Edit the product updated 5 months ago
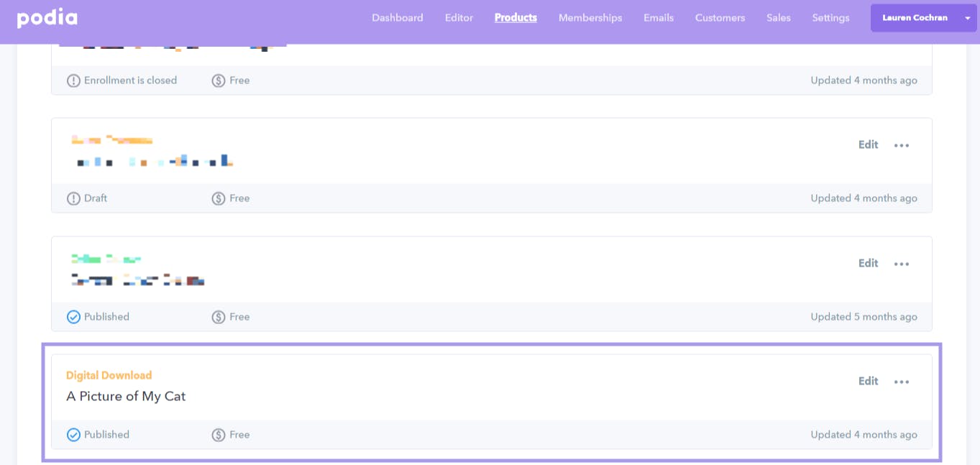This screenshot has height=465, width=980. pyautogui.click(x=868, y=263)
